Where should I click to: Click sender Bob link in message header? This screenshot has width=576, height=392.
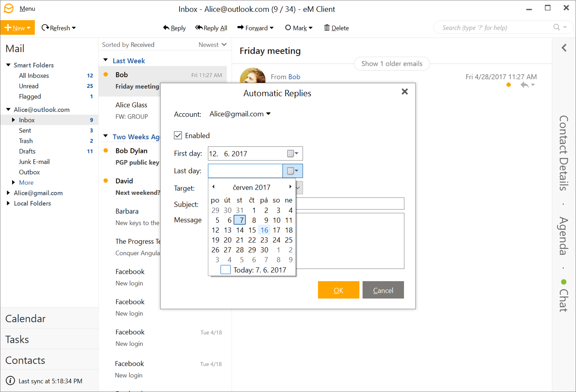(294, 77)
